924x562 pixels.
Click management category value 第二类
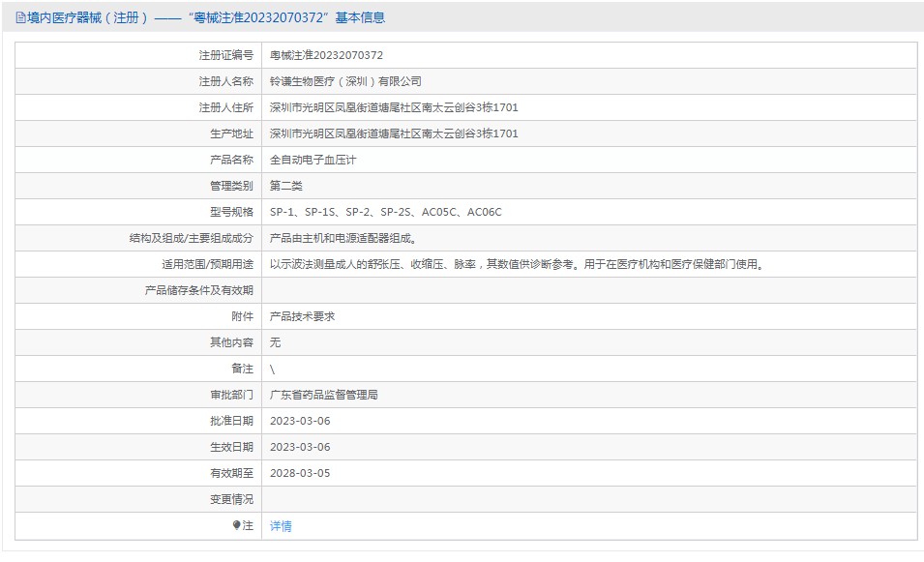285,186
